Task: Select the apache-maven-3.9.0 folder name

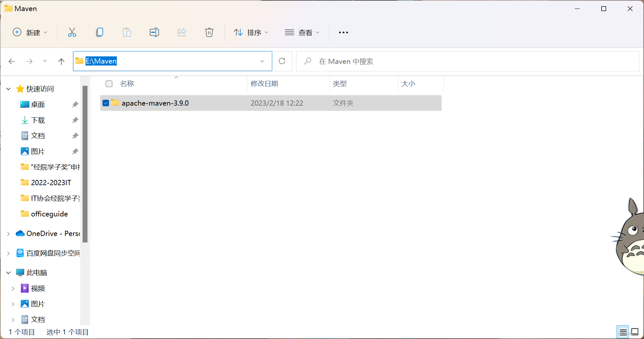Action: [x=155, y=103]
